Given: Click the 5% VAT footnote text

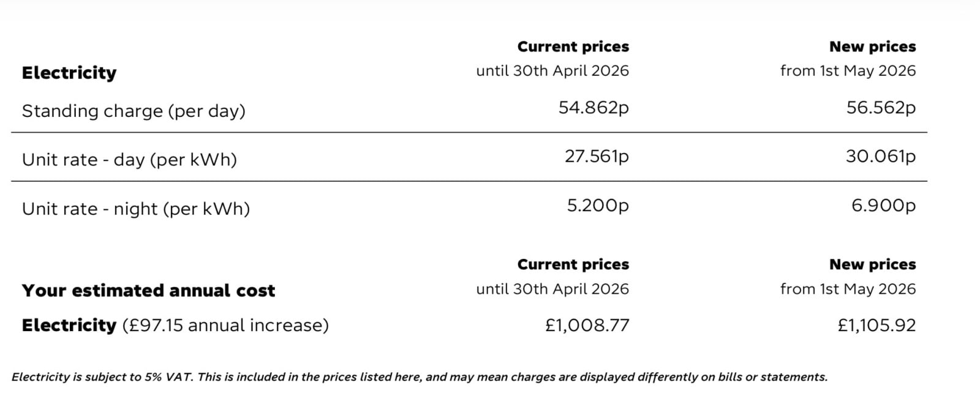Looking at the screenshot, I should 419,377.
